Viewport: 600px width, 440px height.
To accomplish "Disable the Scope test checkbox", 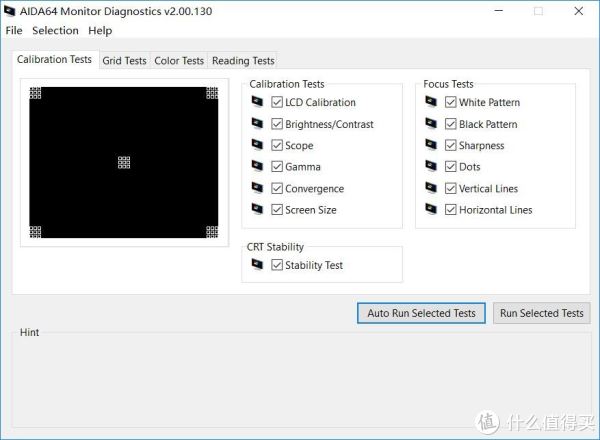I will [x=277, y=145].
